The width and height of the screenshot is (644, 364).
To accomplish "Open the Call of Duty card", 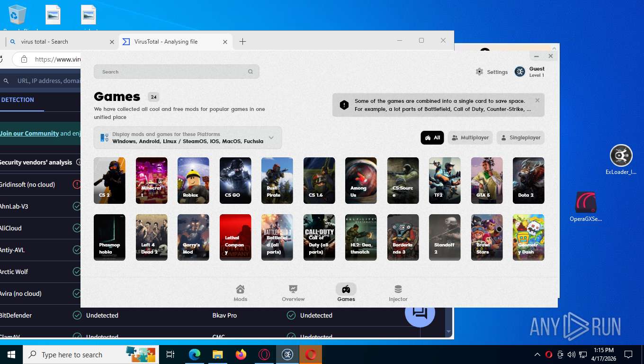I will pos(319,237).
